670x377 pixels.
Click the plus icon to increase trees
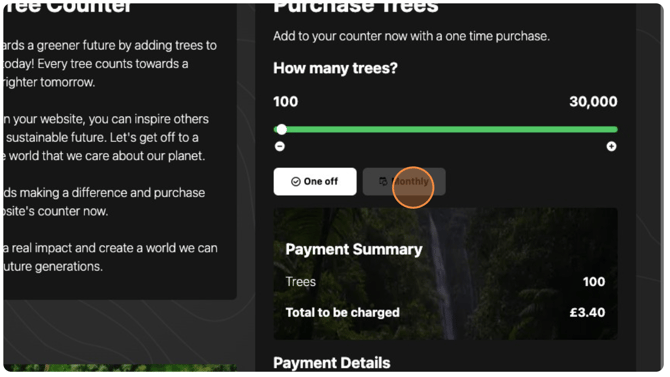[x=611, y=147]
